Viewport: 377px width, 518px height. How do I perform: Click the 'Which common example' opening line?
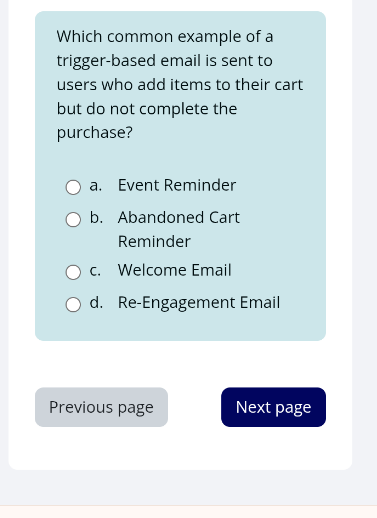(x=165, y=37)
